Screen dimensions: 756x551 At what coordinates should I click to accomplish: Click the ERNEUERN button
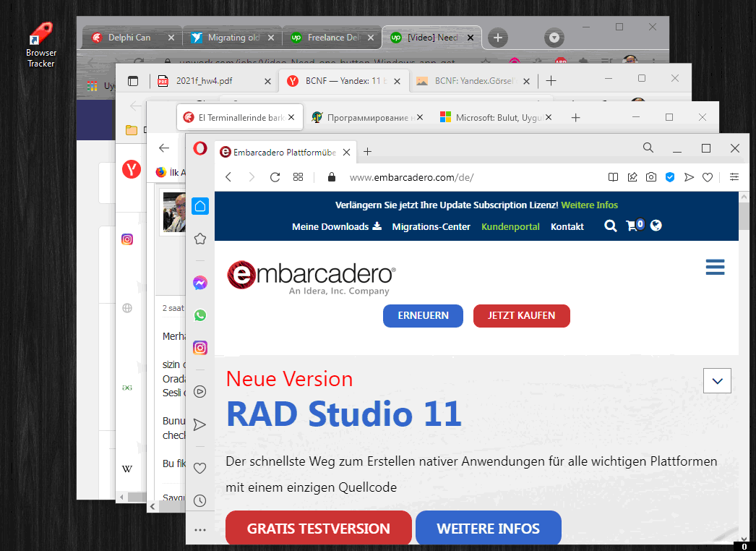[x=423, y=315]
